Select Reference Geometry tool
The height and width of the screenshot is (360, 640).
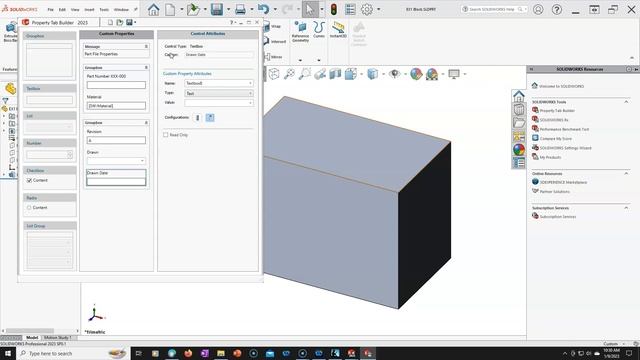300,31
